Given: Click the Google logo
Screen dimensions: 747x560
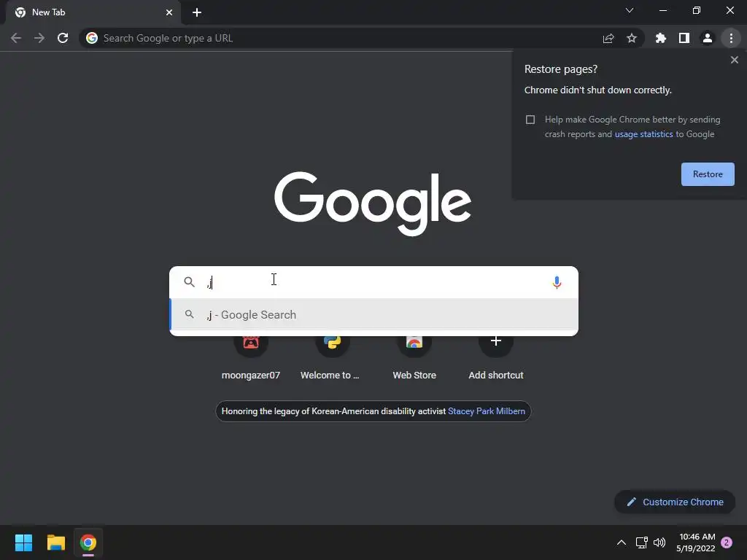Looking at the screenshot, I should [x=373, y=204].
